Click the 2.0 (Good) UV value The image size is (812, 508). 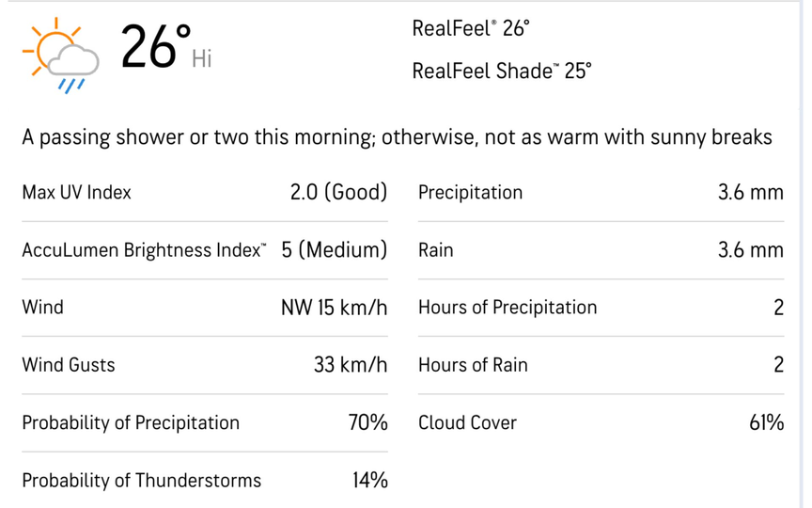pos(338,193)
